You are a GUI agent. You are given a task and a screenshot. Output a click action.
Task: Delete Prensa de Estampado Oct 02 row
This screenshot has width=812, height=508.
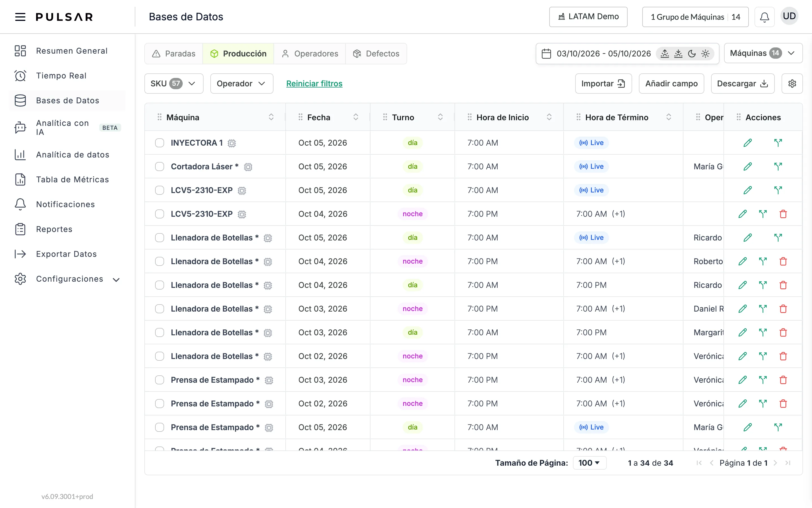coord(783,404)
